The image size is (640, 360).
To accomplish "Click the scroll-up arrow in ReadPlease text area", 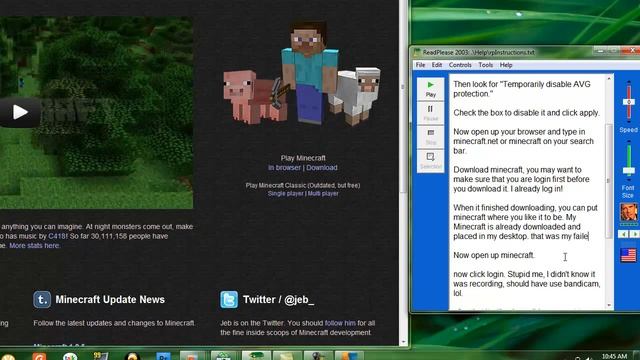I will (609, 78).
